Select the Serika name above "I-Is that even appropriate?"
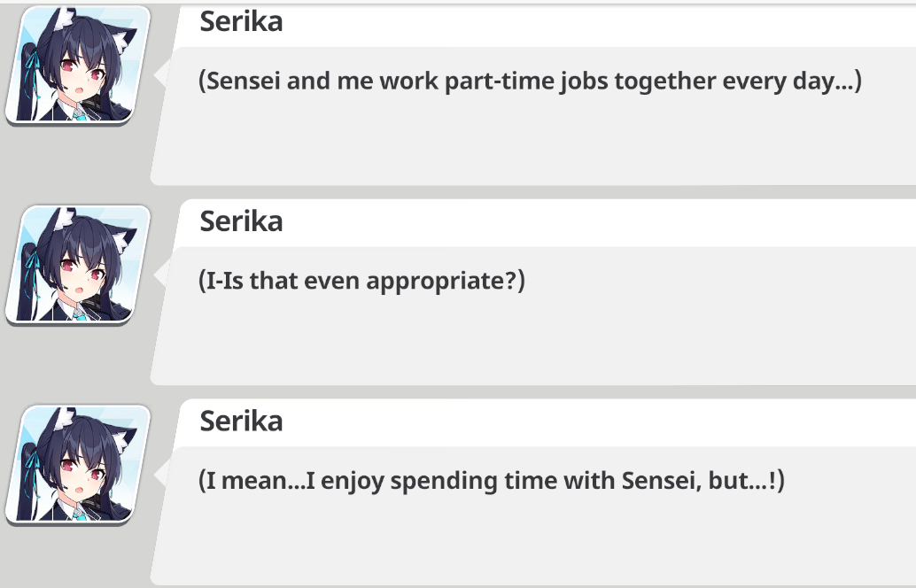 (241, 220)
